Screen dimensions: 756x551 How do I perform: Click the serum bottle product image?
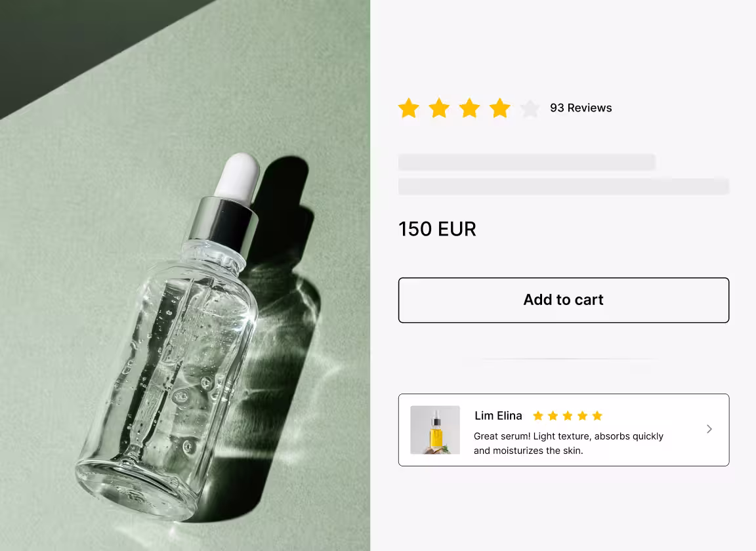click(x=185, y=275)
